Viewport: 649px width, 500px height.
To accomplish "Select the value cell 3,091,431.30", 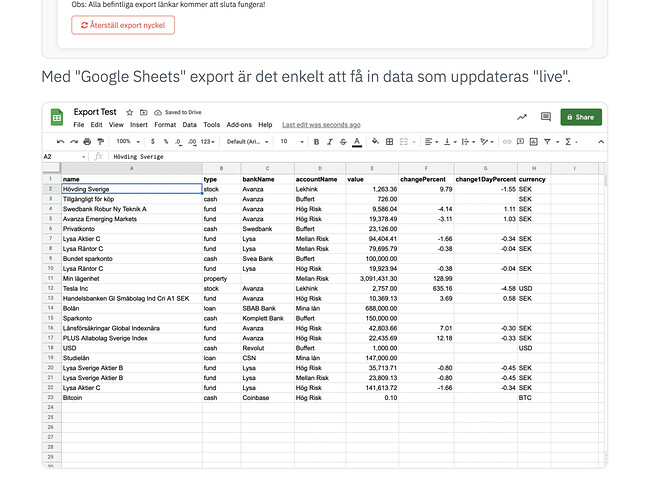I will (372, 279).
